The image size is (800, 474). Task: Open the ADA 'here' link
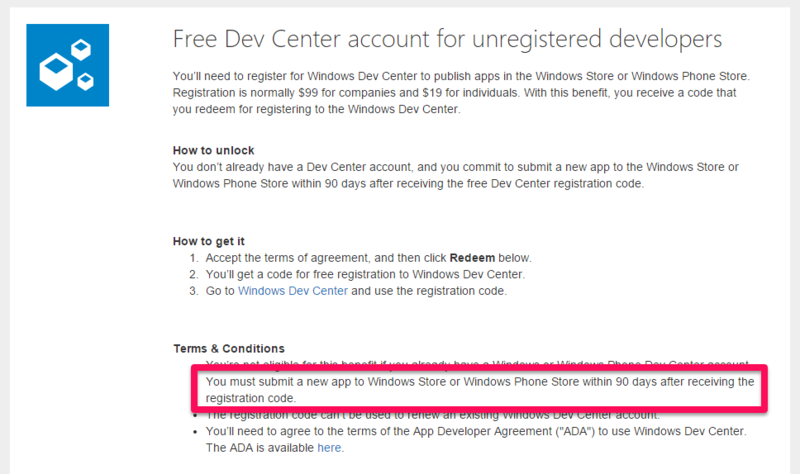329,447
